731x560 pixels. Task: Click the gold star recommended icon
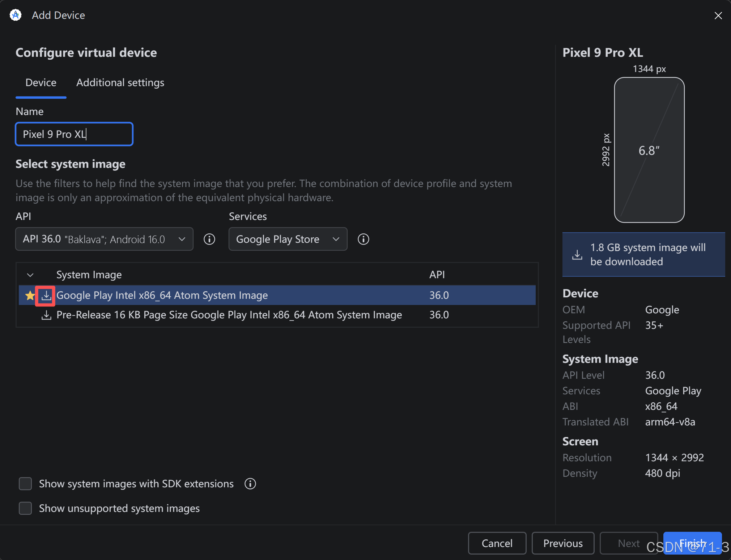point(30,296)
